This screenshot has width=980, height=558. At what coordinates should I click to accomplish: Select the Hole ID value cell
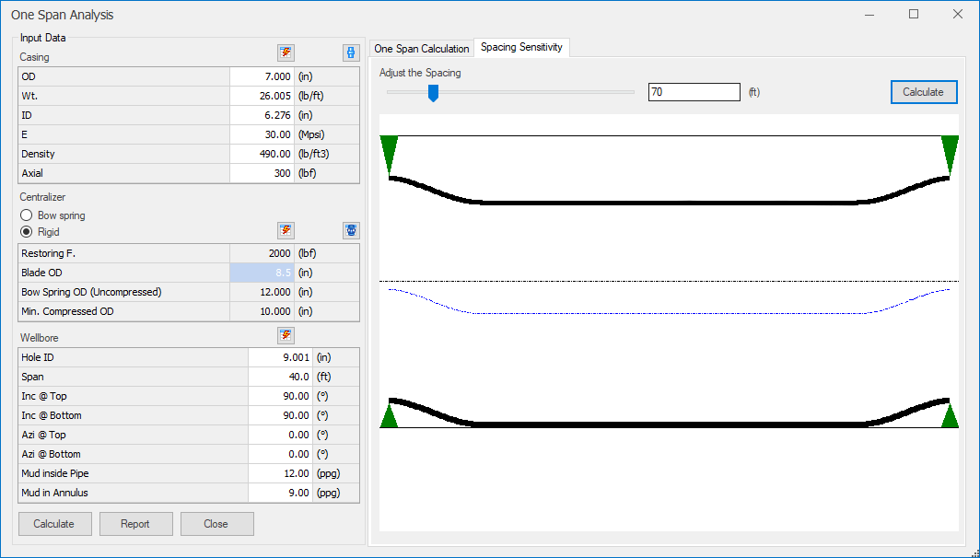pyautogui.click(x=280, y=357)
